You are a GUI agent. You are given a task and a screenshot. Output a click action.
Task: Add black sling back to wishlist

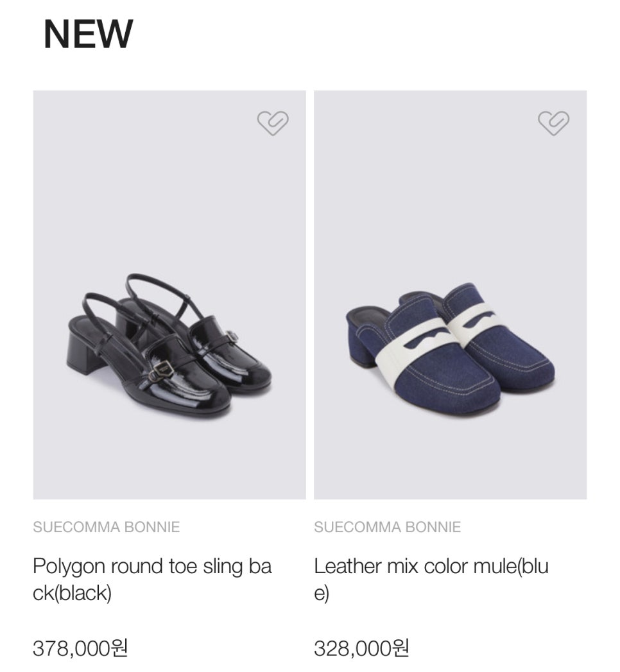pos(273,123)
